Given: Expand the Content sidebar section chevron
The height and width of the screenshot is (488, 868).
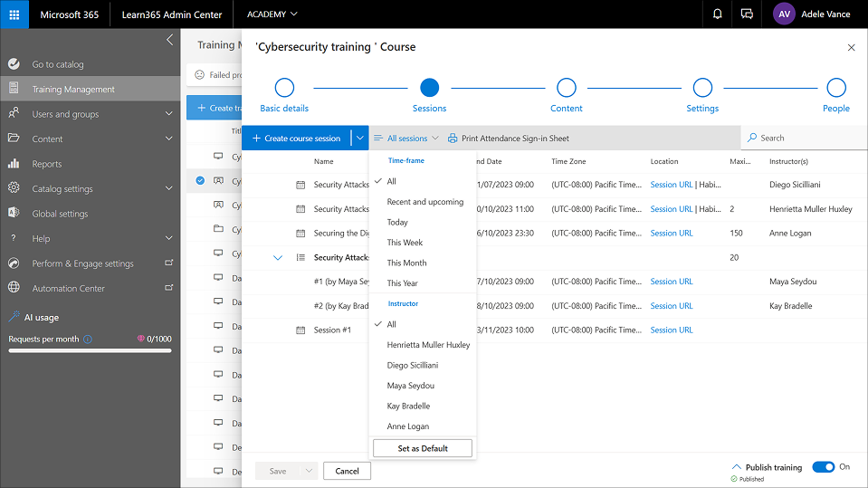Looking at the screenshot, I should click(x=169, y=139).
